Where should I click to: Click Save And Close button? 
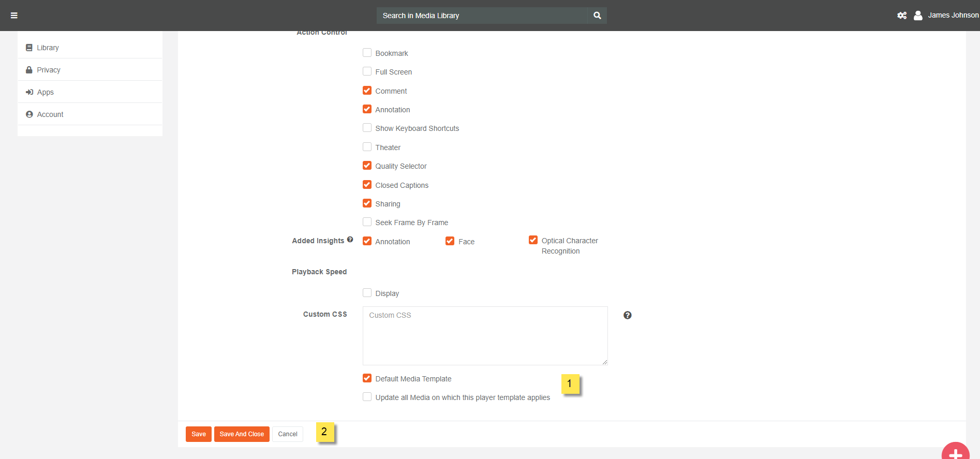click(242, 434)
